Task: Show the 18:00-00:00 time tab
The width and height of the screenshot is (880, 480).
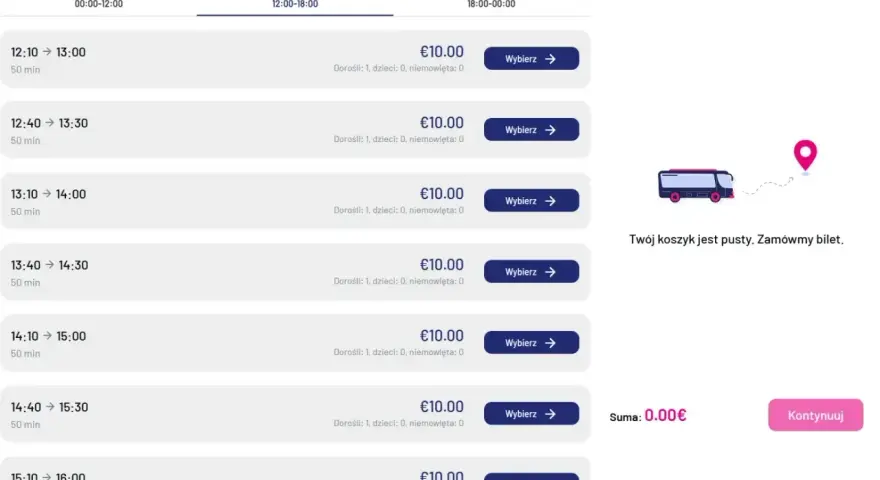Action: 491,4
